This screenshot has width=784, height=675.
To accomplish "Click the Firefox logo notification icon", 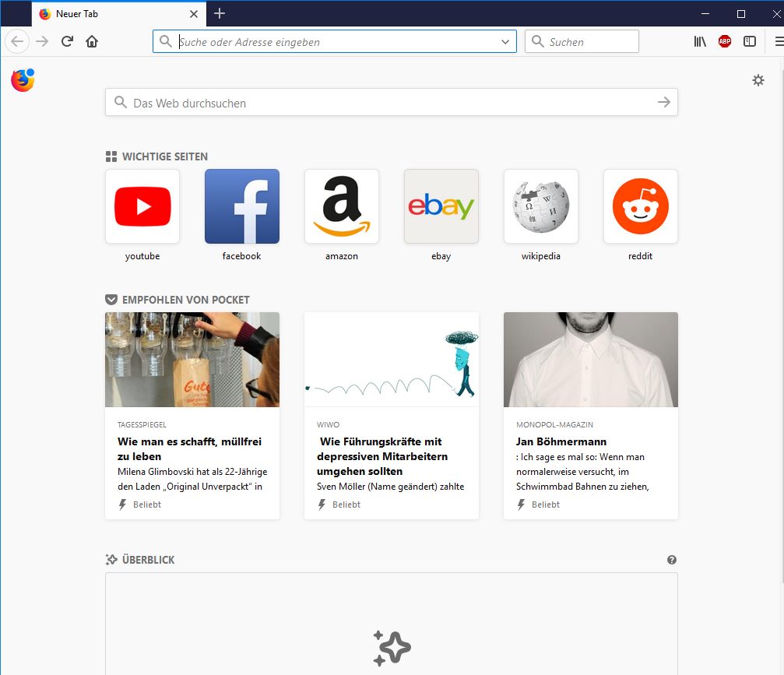I will [x=23, y=80].
